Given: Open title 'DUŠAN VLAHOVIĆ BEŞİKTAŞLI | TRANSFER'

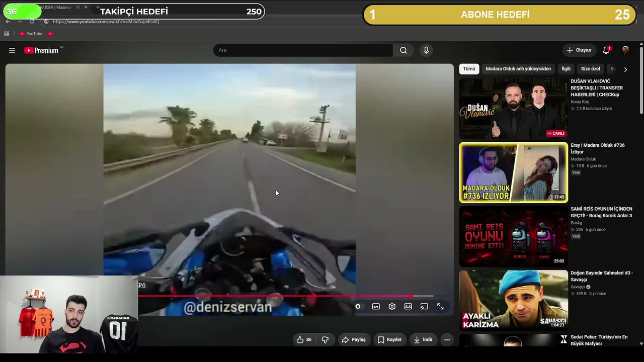Looking at the screenshot, I should [x=598, y=87].
